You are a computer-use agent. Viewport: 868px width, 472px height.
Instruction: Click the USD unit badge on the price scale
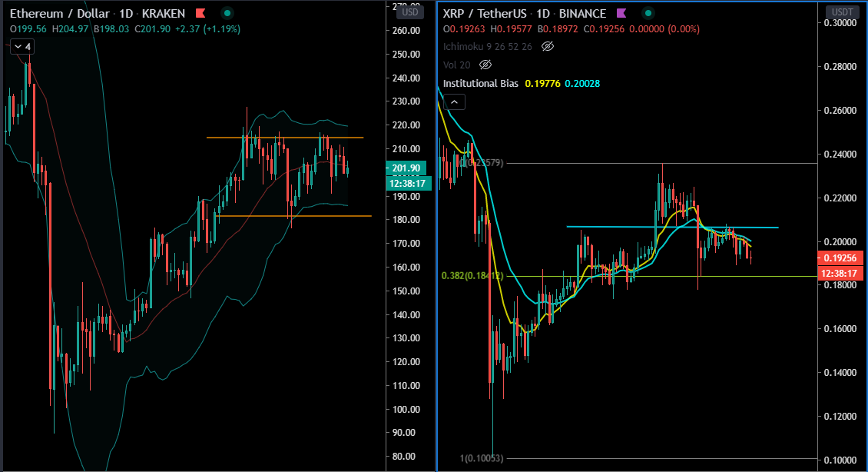click(410, 12)
